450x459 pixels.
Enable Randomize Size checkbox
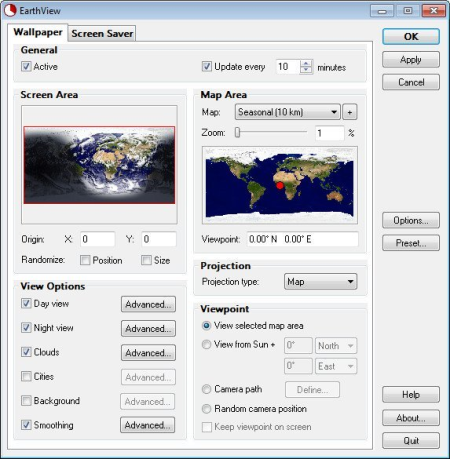(x=146, y=260)
